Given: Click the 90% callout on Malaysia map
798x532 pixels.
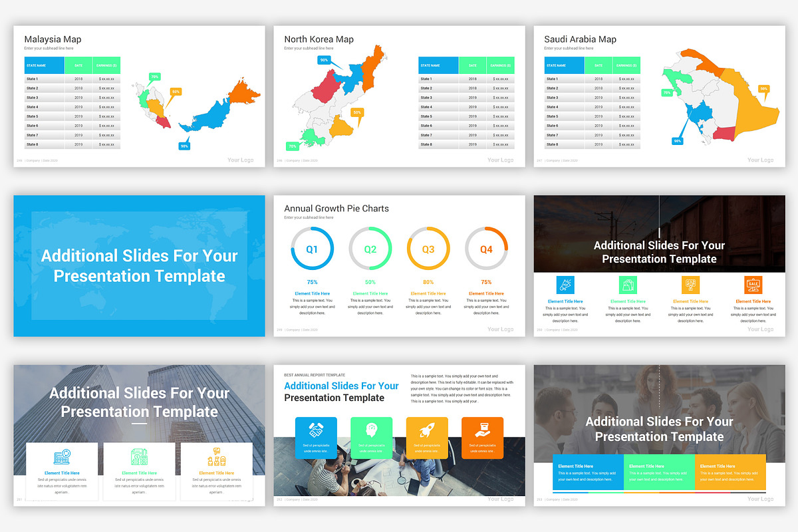Looking at the screenshot, I should point(184,146).
